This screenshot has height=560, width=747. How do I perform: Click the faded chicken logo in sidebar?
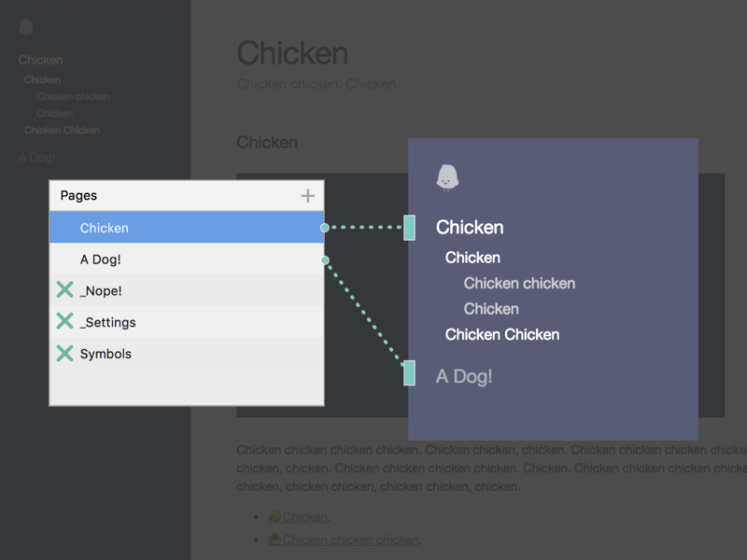point(26,27)
